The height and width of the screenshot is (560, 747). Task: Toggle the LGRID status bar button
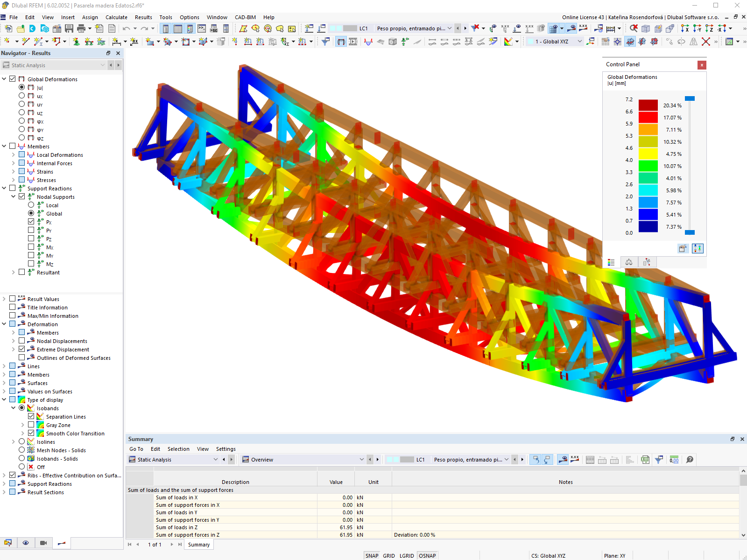tap(407, 556)
